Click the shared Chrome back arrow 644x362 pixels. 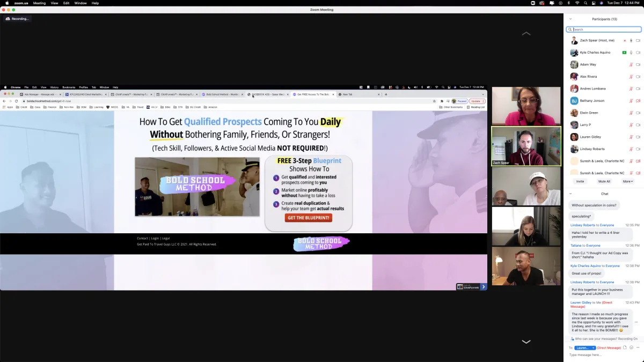point(4,101)
